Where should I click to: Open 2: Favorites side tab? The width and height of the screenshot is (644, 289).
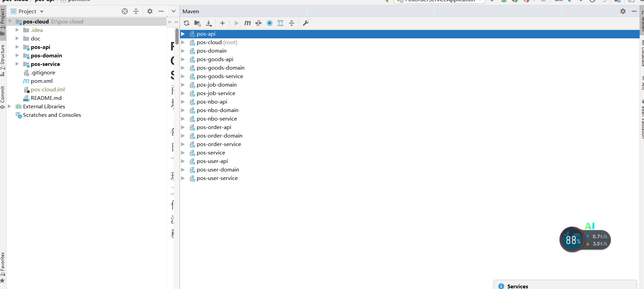[3, 268]
